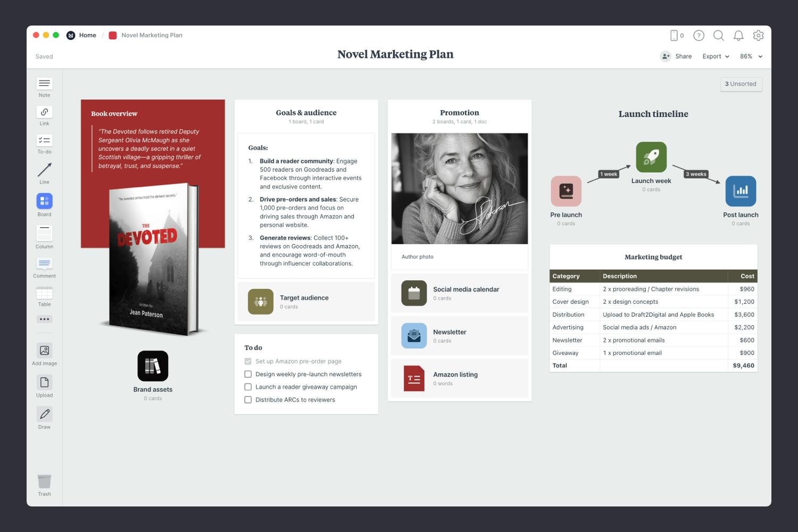Screen dimensions: 798x532
Task: Click the author photo thumbnail
Action: [x=460, y=188]
